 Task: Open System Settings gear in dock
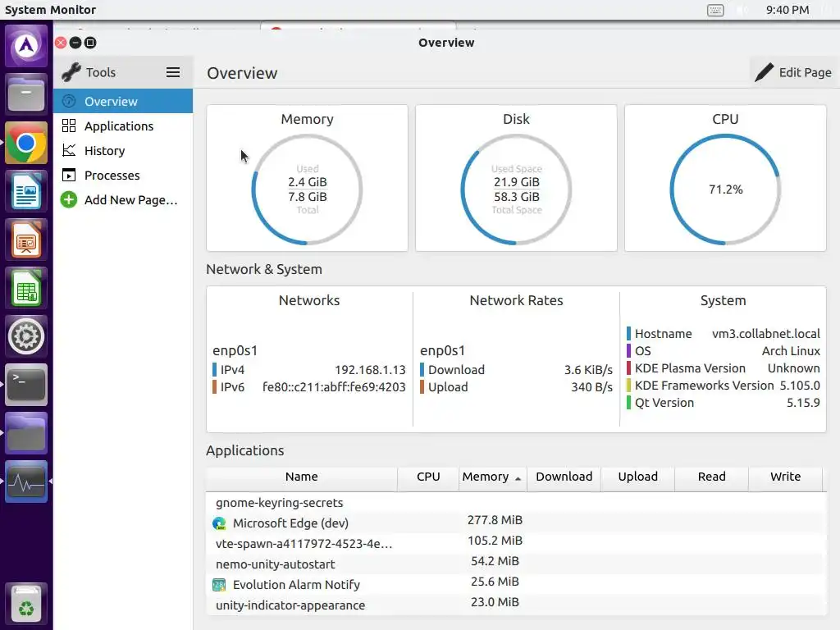(x=25, y=336)
